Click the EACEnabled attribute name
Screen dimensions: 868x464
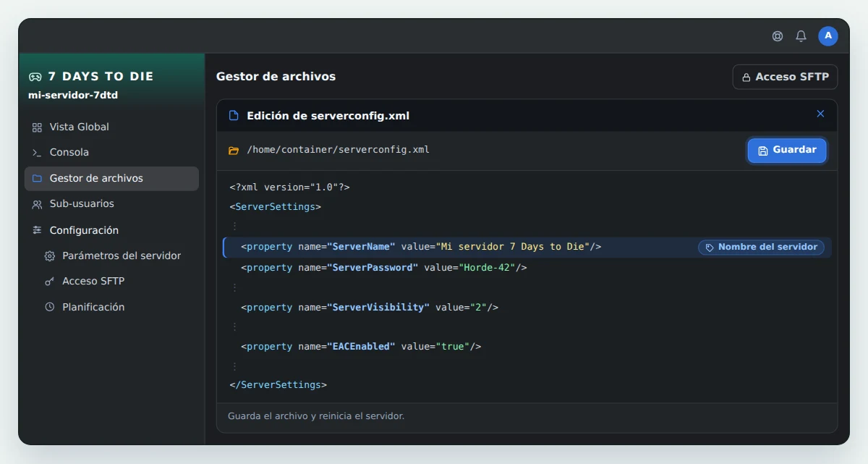point(361,347)
